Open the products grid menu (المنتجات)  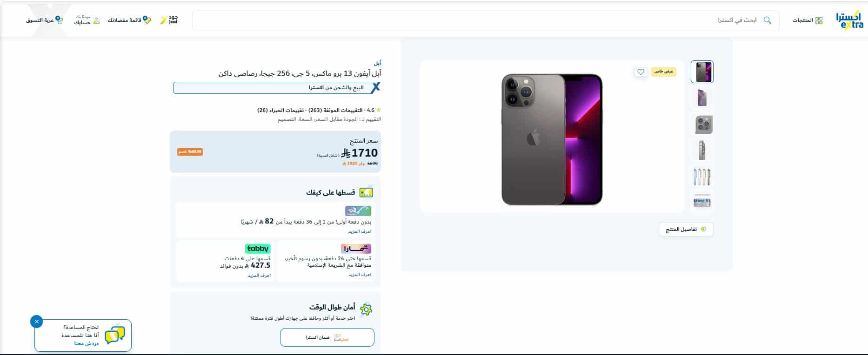point(808,20)
